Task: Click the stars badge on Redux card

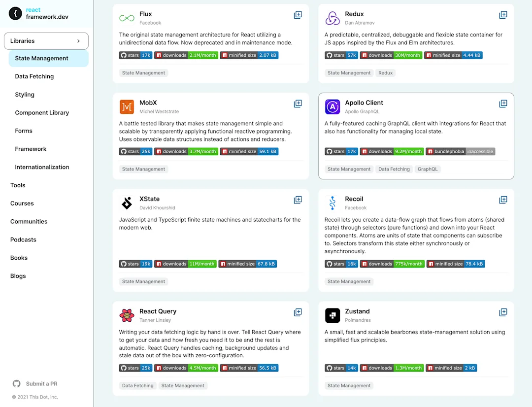Action: 341,55
